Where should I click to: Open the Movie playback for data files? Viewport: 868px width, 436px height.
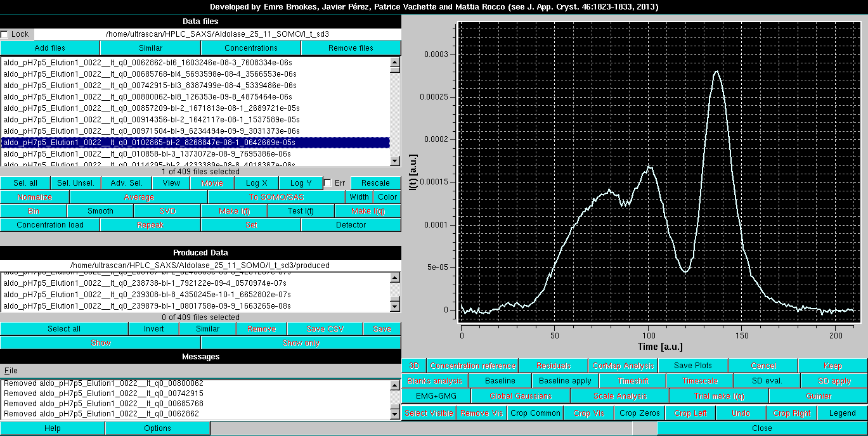point(212,183)
